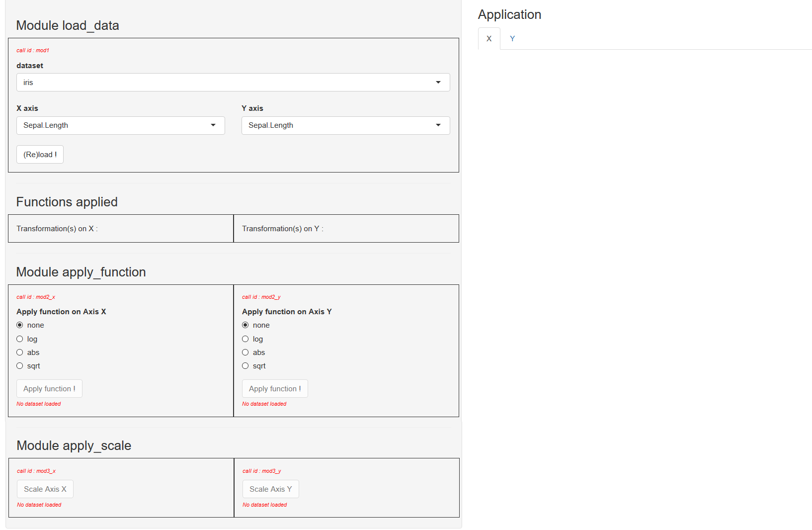Click the 'Module apply_function' heading
Image resolution: width=812 pixels, height=530 pixels.
point(81,272)
